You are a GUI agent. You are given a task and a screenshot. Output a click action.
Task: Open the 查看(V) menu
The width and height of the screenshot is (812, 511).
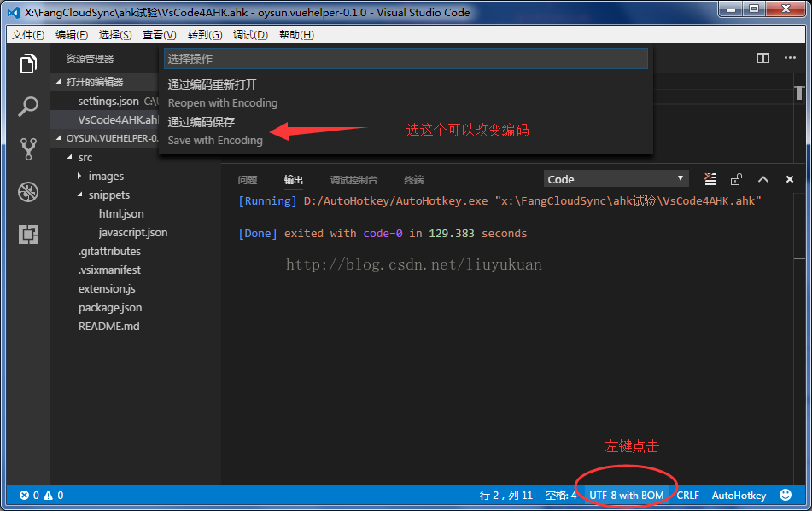tap(160, 35)
